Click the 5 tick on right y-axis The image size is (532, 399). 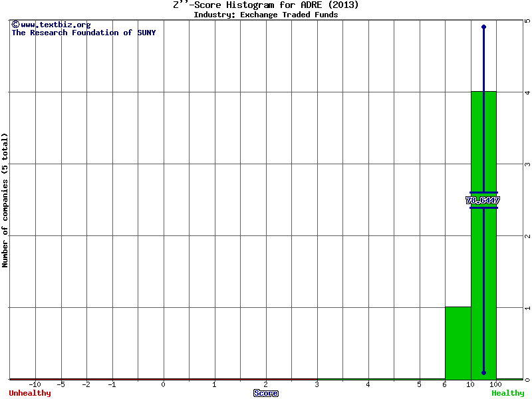coord(527,21)
